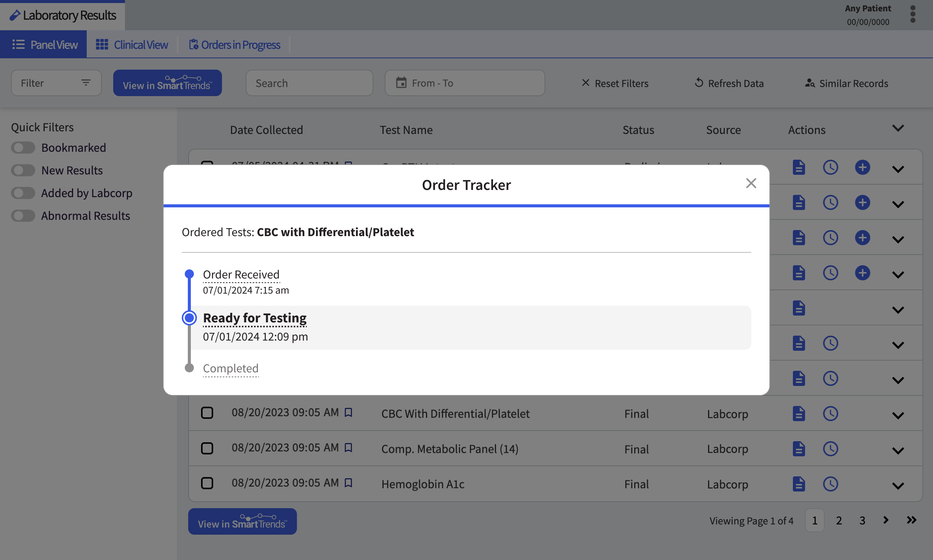Enable the Abnormal Results quick filter

[x=23, y=216]
